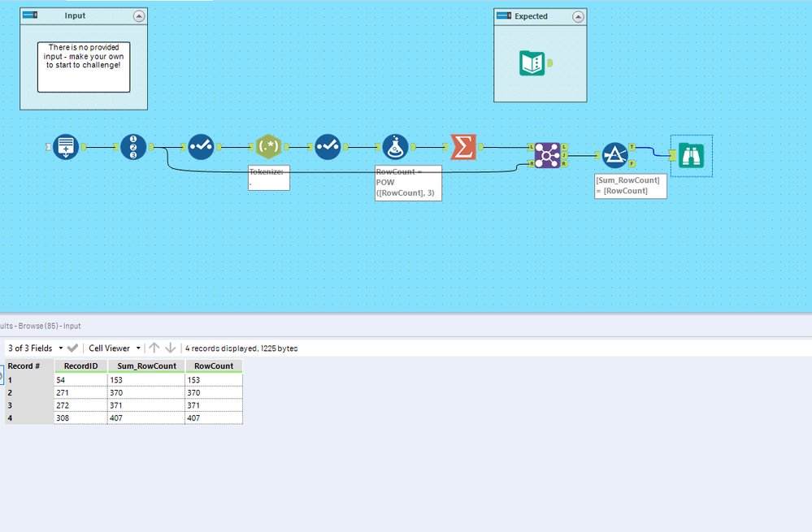Viewport: 812px width, 532px height.
Task: Click the 'no provided input' comment box
Action: point(84,67)
